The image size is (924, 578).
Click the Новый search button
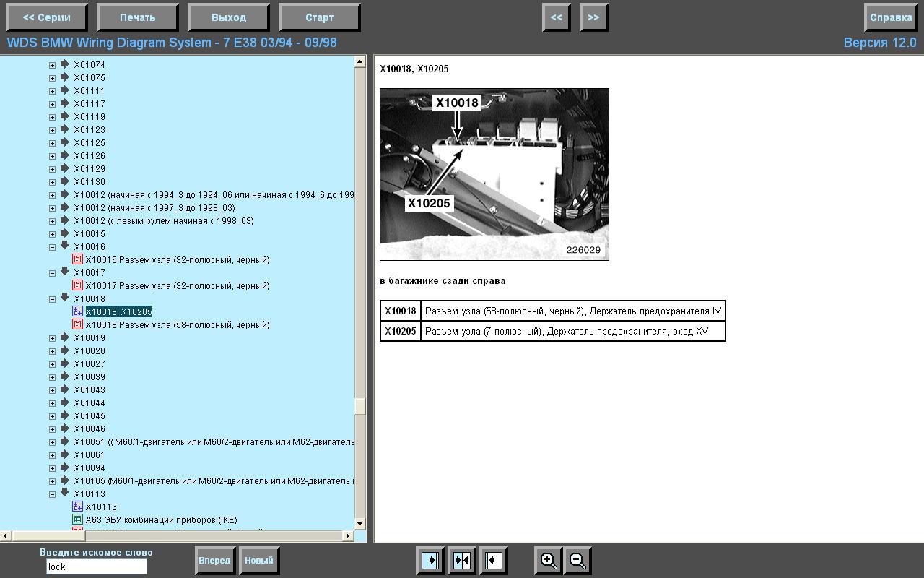click(259, 560)
